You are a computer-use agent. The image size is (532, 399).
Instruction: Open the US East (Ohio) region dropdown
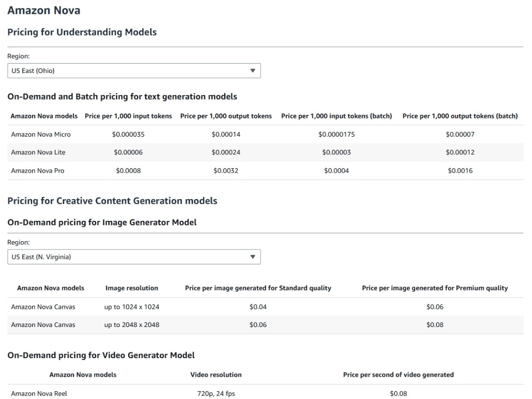[134, 71]
